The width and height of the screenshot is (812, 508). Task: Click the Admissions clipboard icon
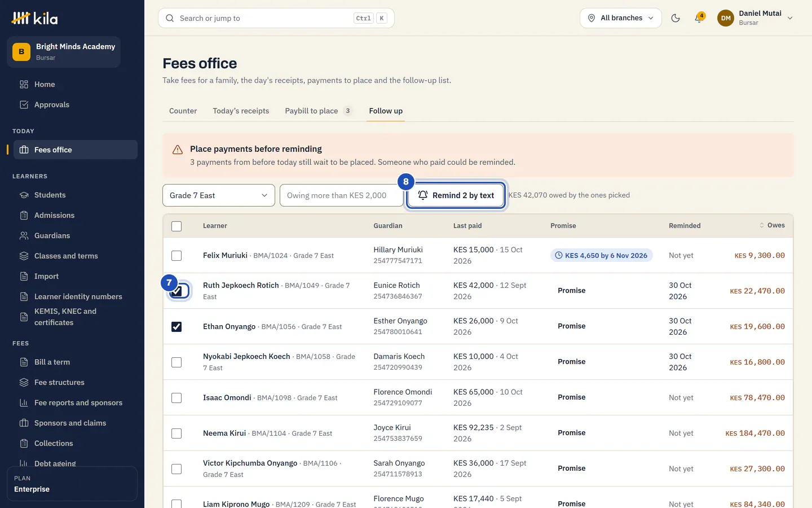coord(24,215)
